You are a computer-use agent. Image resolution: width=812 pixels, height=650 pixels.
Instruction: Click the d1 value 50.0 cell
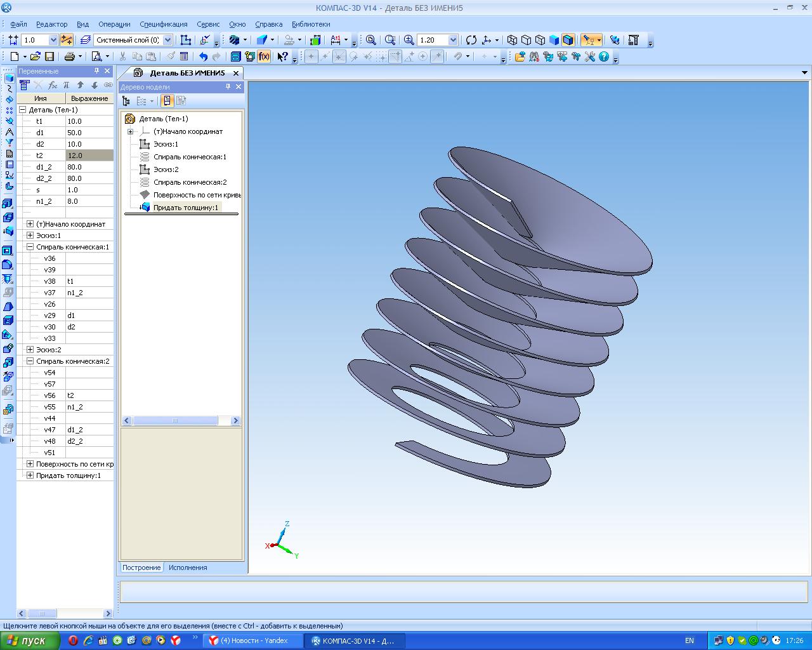[x=89, y=133]
